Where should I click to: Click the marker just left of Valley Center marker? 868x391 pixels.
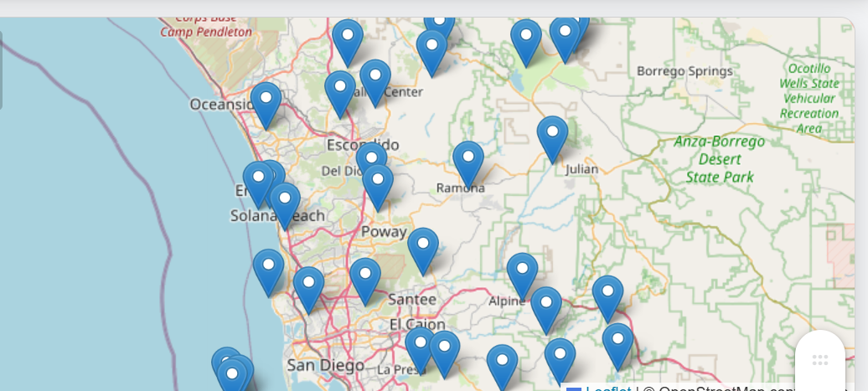pyautogui.click(x=340, y=94)
